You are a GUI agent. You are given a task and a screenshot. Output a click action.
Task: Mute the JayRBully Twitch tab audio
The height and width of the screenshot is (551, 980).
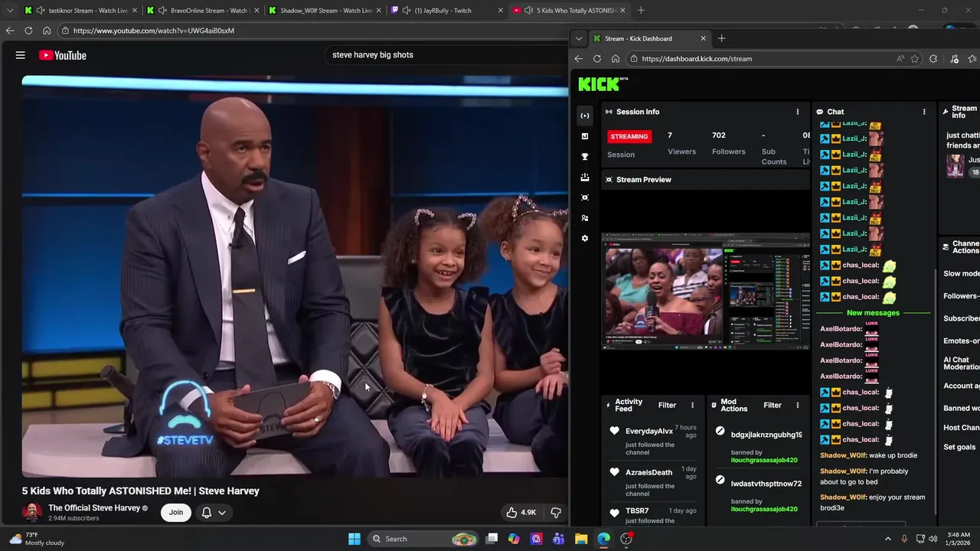pos(406,11)
